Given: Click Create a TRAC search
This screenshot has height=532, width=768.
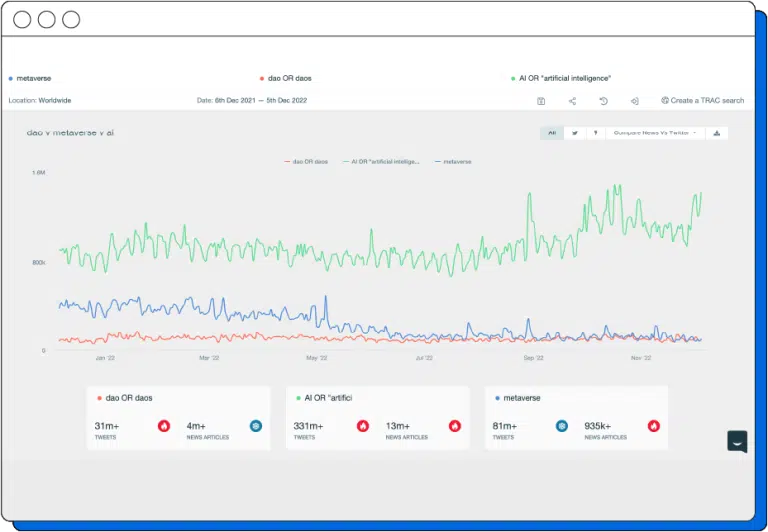Looking at the screenshot, I should click(703, 101).
